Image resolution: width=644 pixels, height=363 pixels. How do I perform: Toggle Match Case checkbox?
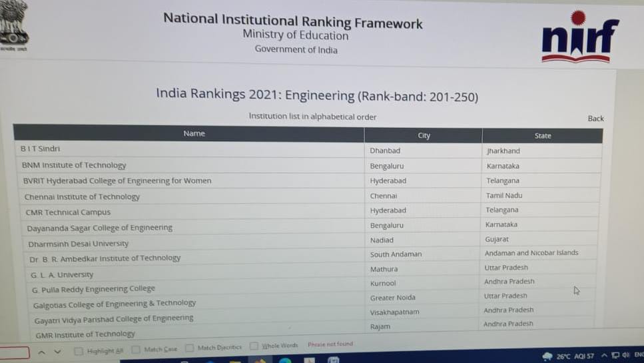136,350
